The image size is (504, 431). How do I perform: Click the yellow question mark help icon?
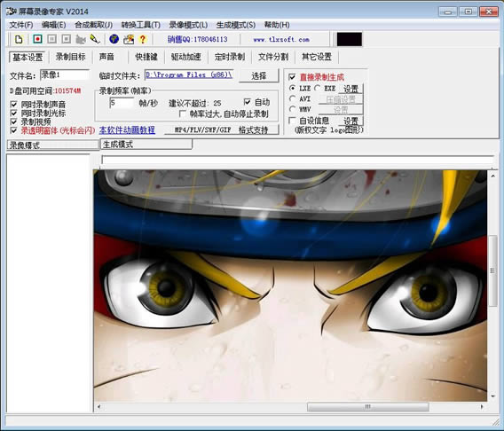[x=142, y=39]
